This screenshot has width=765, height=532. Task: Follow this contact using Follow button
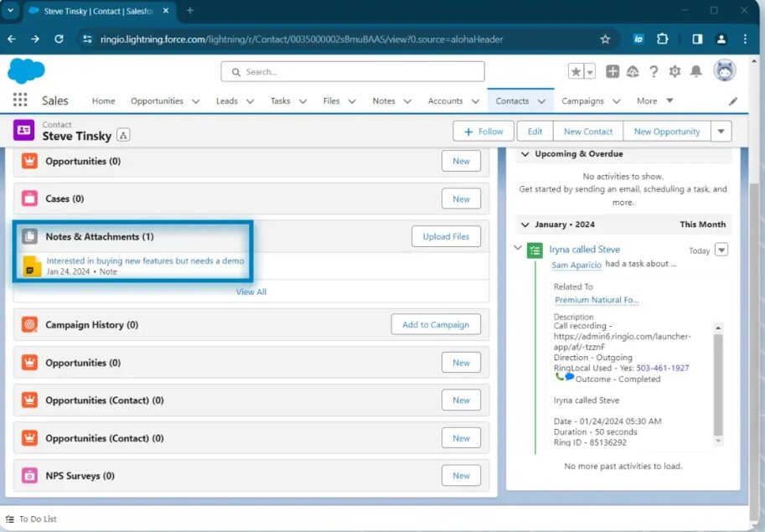(x=483, y=132)
